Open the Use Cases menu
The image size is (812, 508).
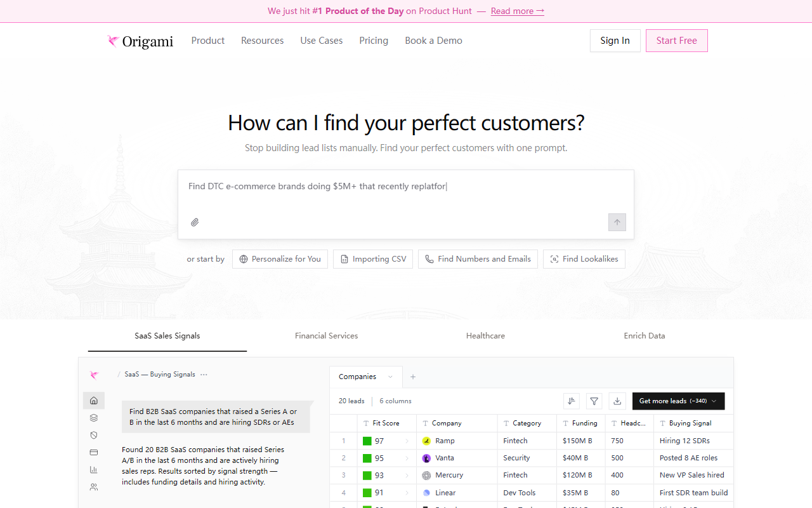pos(322,41)
